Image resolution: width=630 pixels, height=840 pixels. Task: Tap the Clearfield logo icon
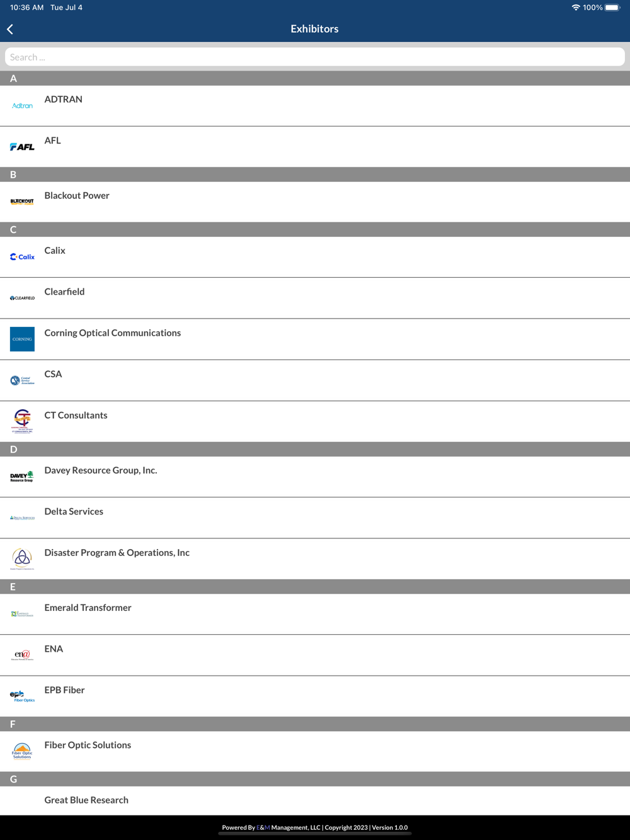click(x=22, y=298)
